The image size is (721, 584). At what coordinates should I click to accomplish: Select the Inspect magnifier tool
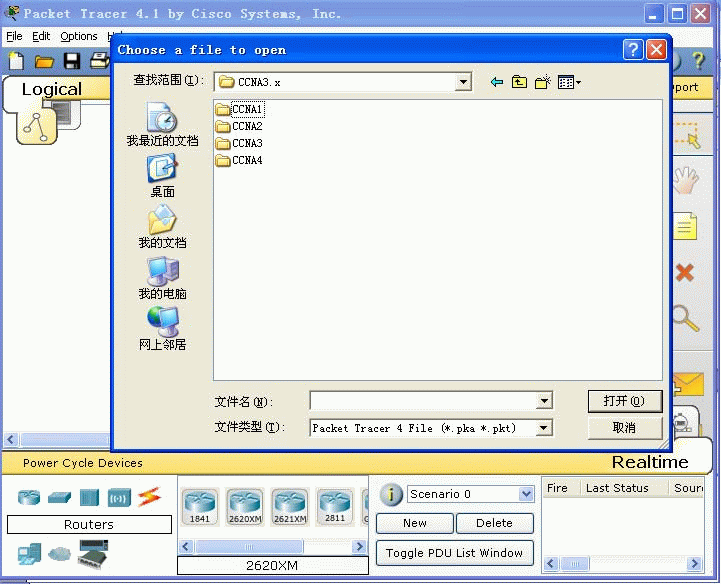pyautogui.click(x=686, y=318)
